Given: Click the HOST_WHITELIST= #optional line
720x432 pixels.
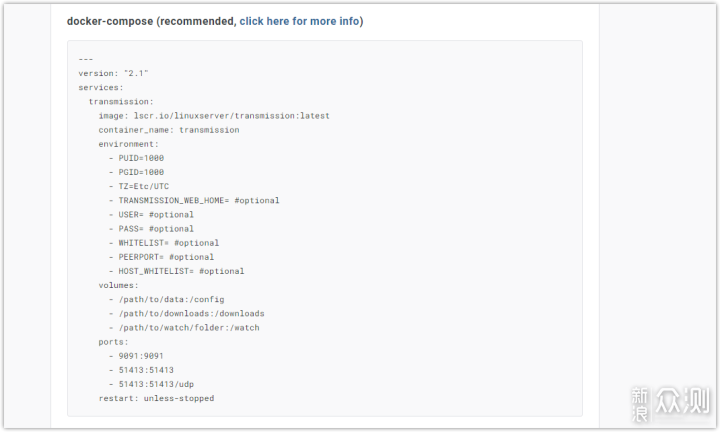Looking at the screenshot, I should (x=181, y=270).
